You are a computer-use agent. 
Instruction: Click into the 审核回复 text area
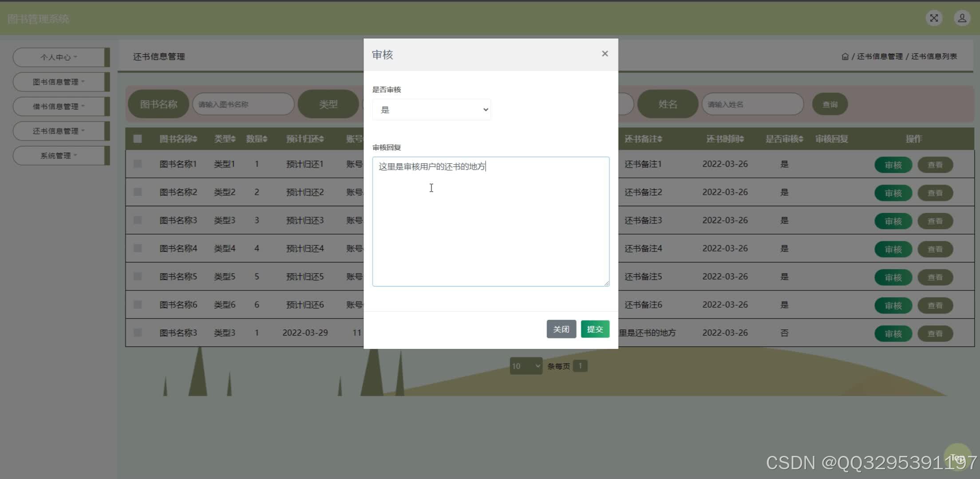click(490, 221)
